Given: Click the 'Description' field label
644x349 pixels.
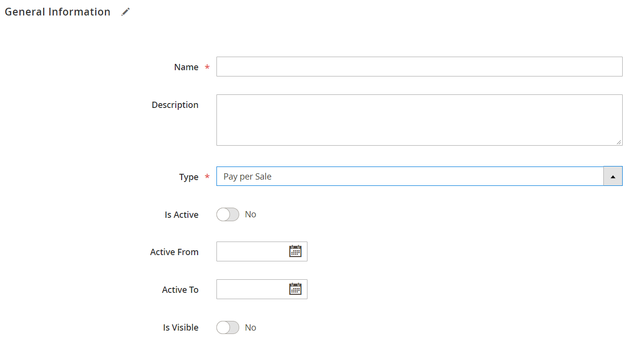Looking at the screenshot, I should [175, 105].
